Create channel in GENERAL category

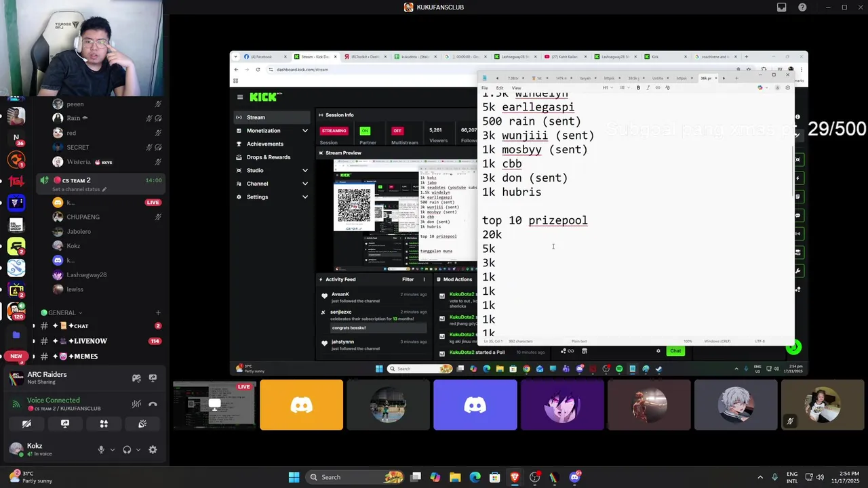158,312
